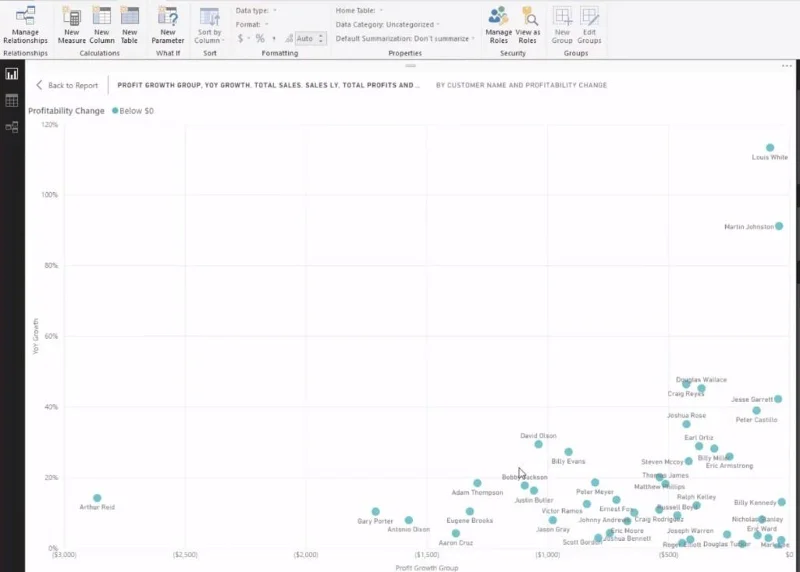Screen dimensions: 800x572
Task: Add a New Column
Action: coord(102,25)
